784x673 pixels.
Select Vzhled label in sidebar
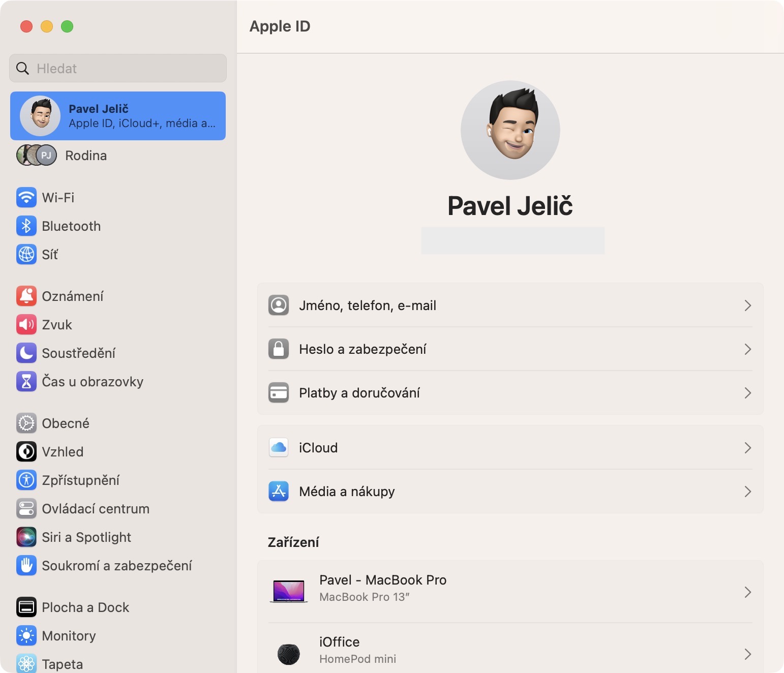coord(63,452)
